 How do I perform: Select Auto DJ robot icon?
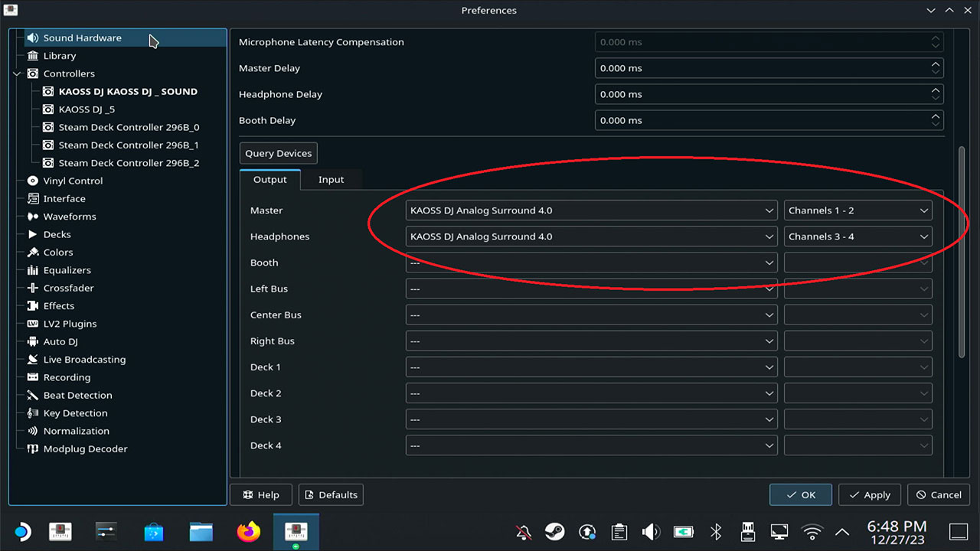point(32,341)
